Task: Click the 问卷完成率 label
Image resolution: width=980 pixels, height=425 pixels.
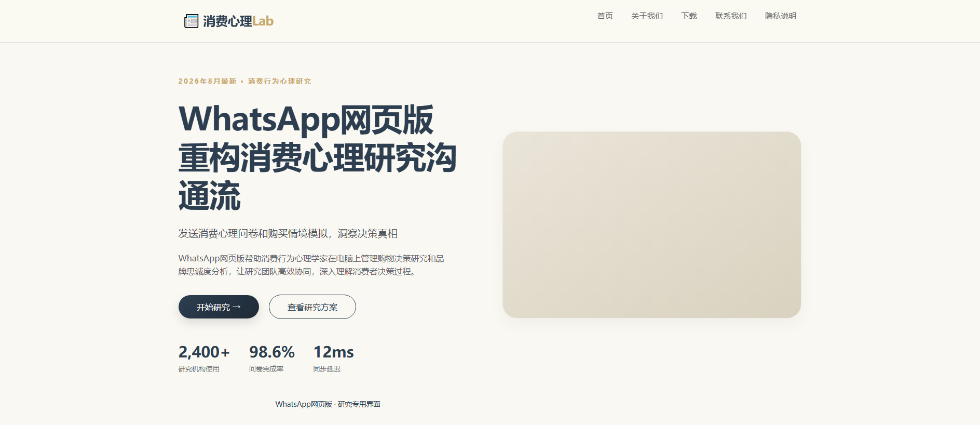Action: point(266,369)
